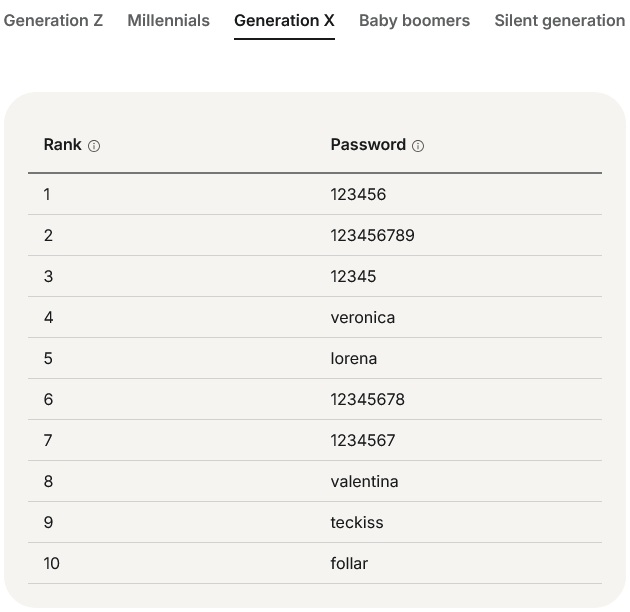Click the Rank column header
The height and width of the screenshot is (612, 630).
point(62,145)
